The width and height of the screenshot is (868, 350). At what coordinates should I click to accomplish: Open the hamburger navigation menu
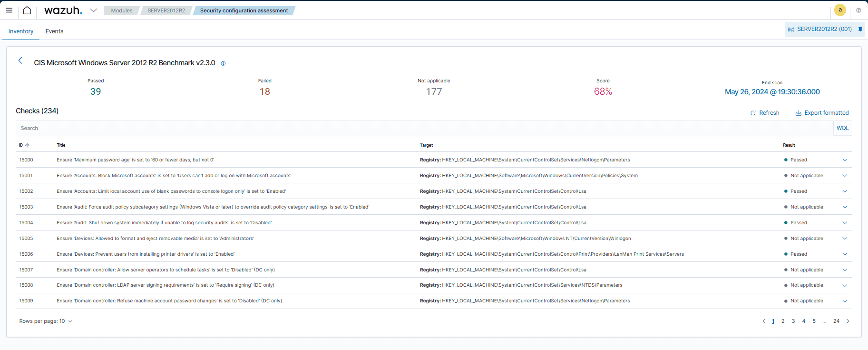click(x=9, y=10)
